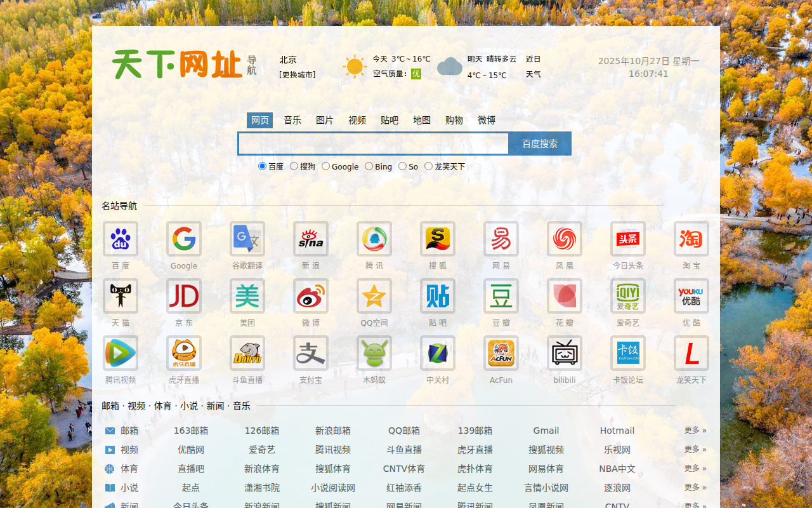
Task: Expand 更多 options for the 体育 row
Action: pos(695,469)
